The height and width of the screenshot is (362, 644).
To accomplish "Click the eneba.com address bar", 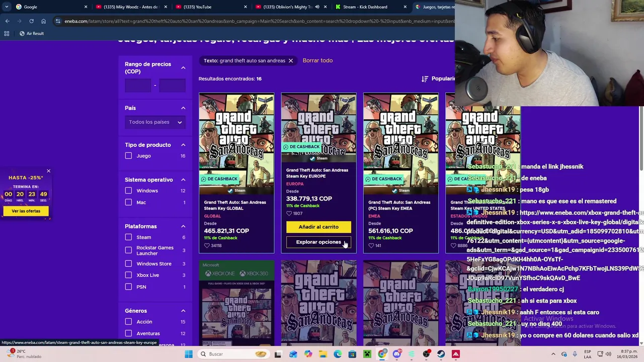I will (x=257, y=21).
